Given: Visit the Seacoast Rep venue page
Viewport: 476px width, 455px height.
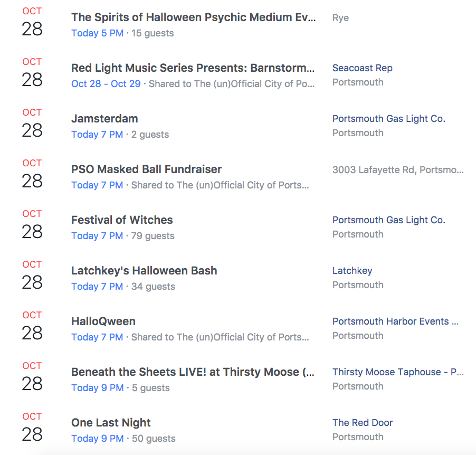Looking at the screenshot, I should pos(363,68).
